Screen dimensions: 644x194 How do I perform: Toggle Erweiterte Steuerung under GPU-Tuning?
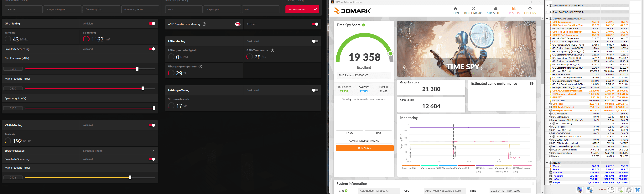coord(152,49)
